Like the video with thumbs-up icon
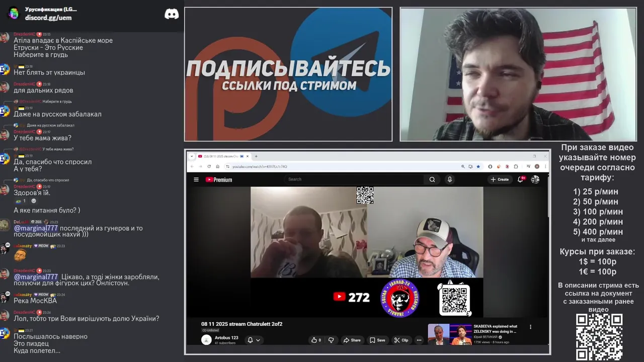 (316, 340)
